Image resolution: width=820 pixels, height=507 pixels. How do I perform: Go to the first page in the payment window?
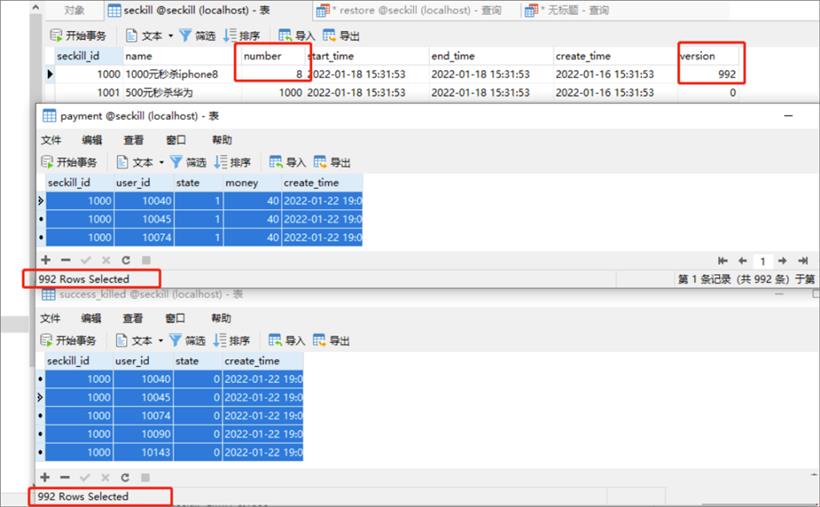coord(723,261)
